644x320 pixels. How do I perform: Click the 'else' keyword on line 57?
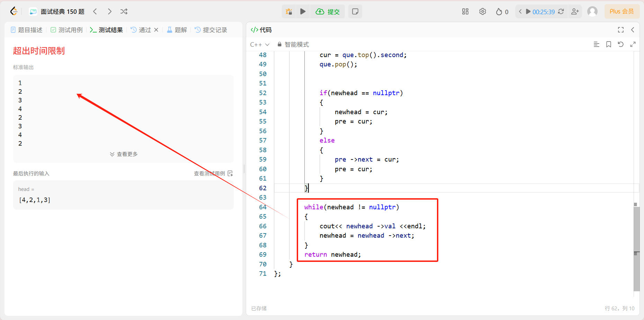[327, 140]
